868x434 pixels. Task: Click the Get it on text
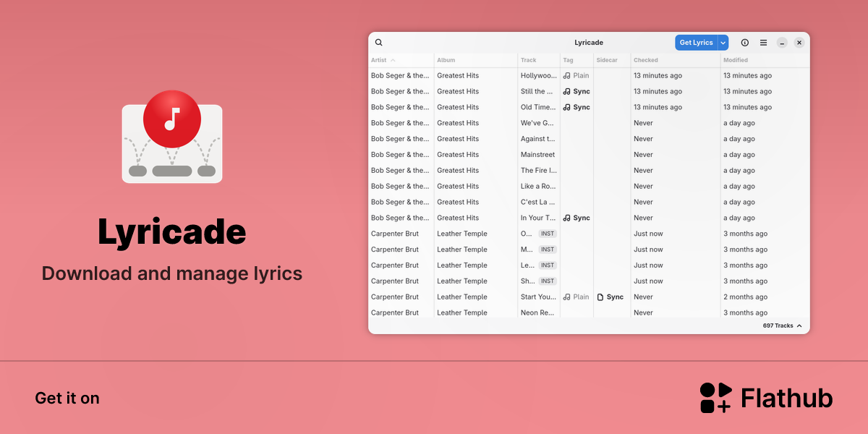click(x=67, y=398)
